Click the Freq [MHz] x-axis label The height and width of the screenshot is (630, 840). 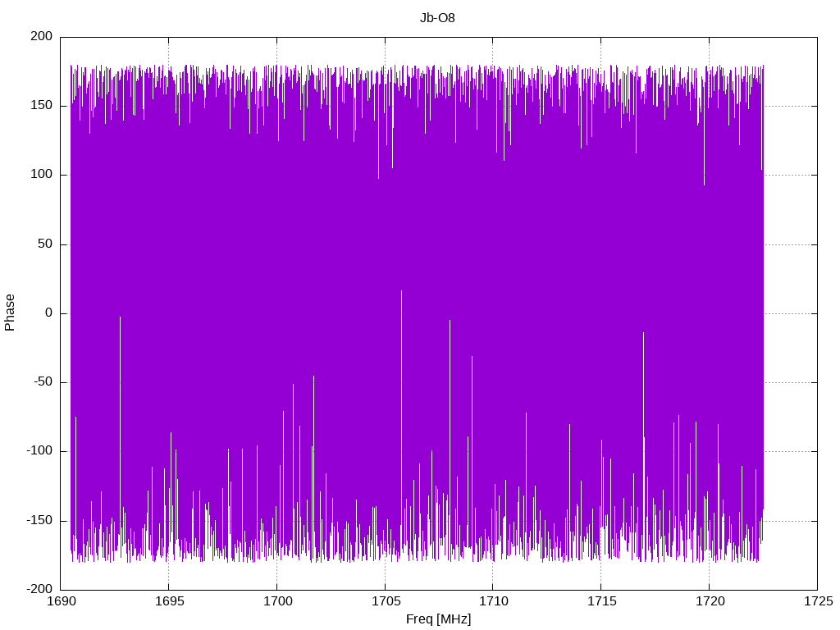(438, 619)
